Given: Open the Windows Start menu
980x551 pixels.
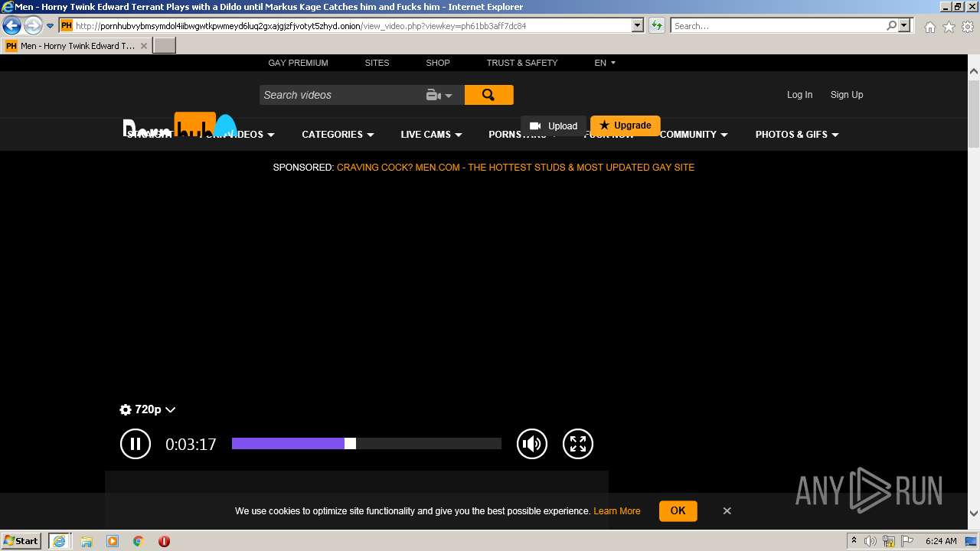Looking at the screenshot, I should coord(21,541).
